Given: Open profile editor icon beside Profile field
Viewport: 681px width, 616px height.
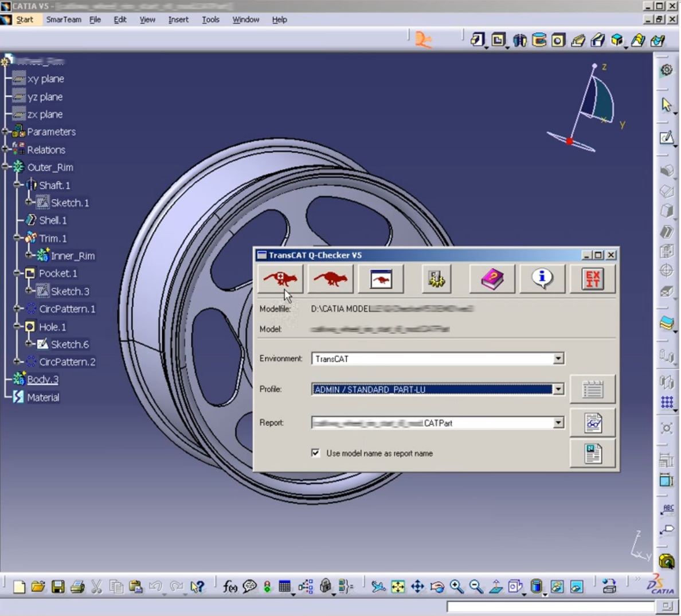Looking at the screenshot, I should (592, 389).
